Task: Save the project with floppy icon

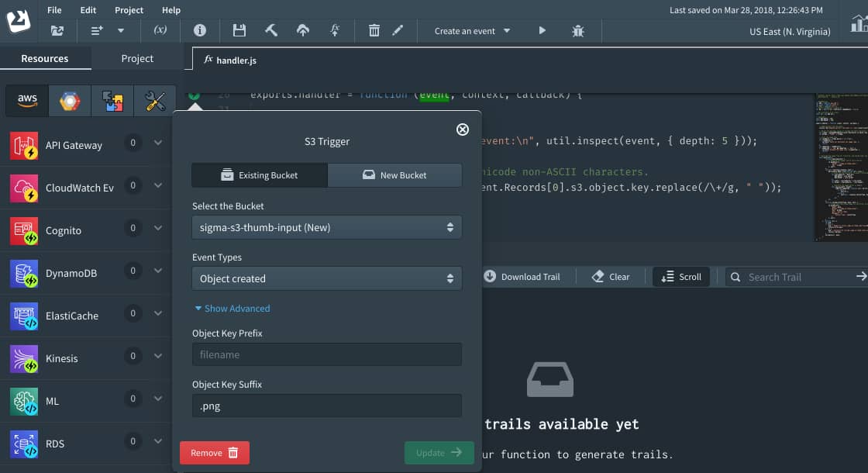Action: click(x=239, y=30)
